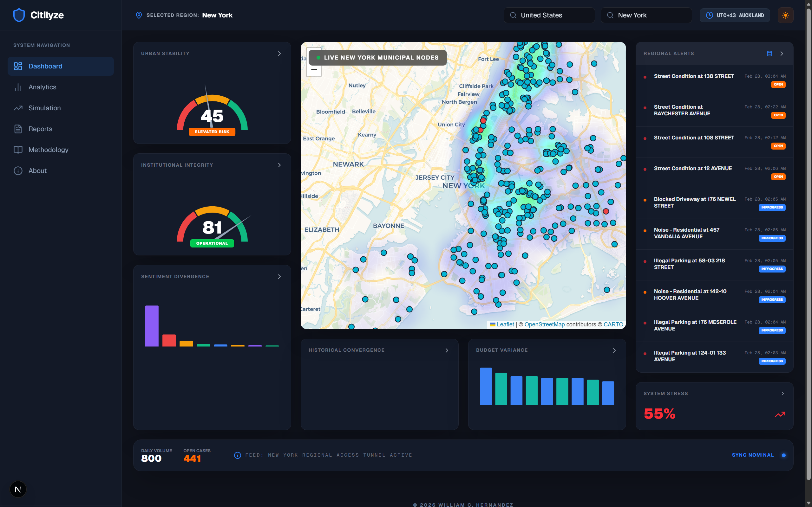This screenshot has height=507, width=812.
Task: Click the selected region location pin icon
Action: click(x=139, y=15)
